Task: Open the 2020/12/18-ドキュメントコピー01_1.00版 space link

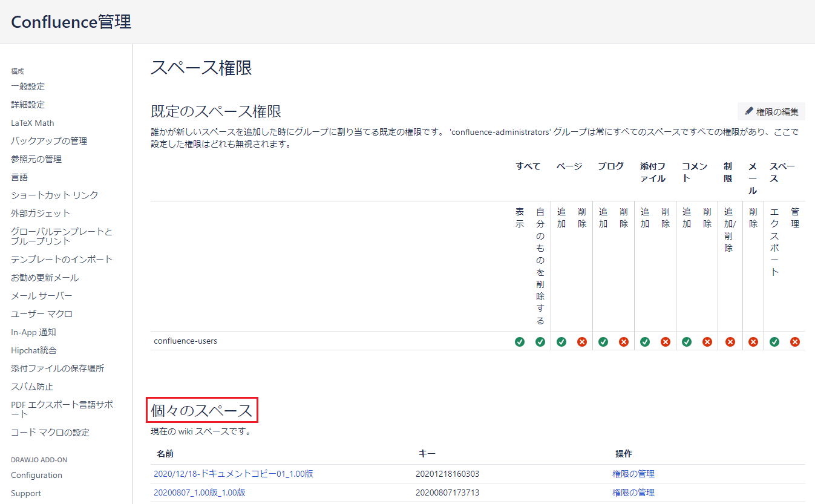Action: tap(234, 474)
